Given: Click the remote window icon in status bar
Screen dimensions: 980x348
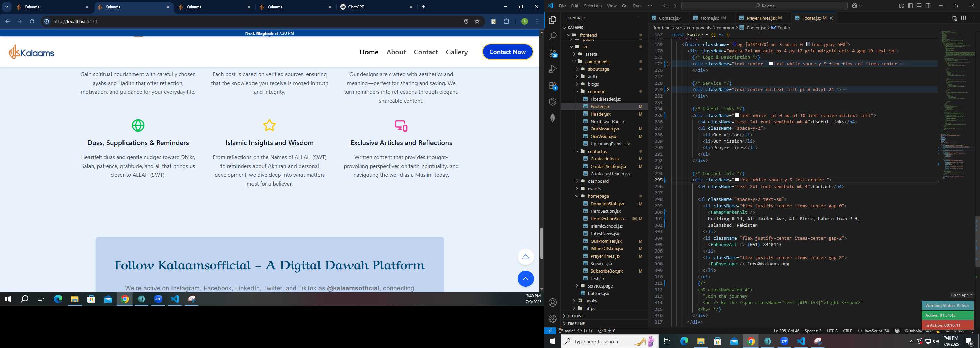Looking at the screenshot, I should (x=550, y=331).
